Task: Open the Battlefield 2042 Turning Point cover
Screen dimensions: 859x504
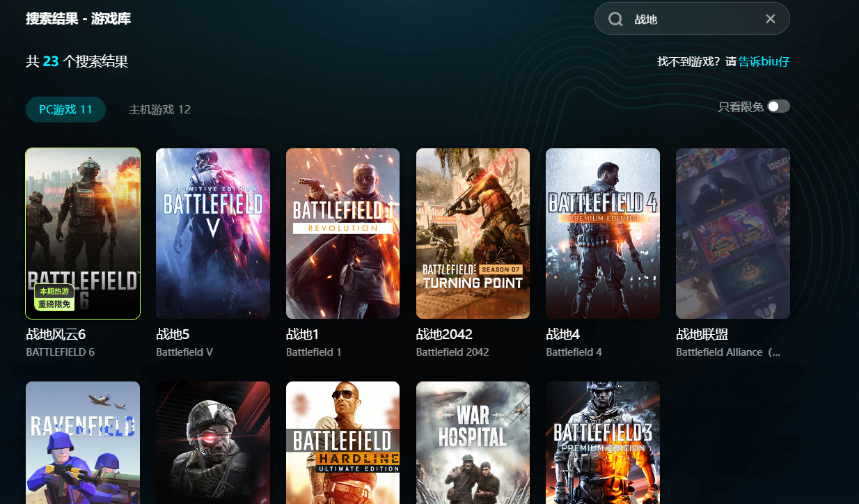Action: pos(473,233)
